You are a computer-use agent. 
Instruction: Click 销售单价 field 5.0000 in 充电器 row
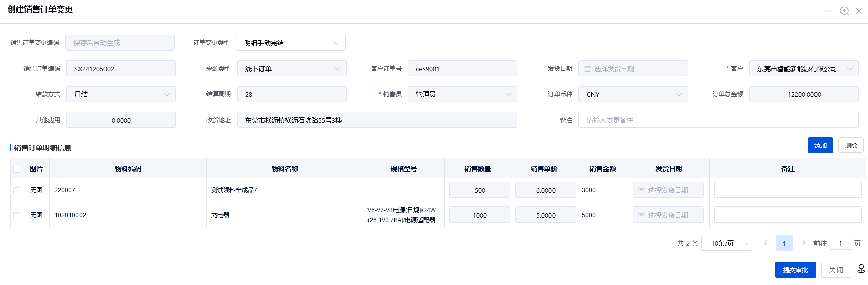point(546,215)
